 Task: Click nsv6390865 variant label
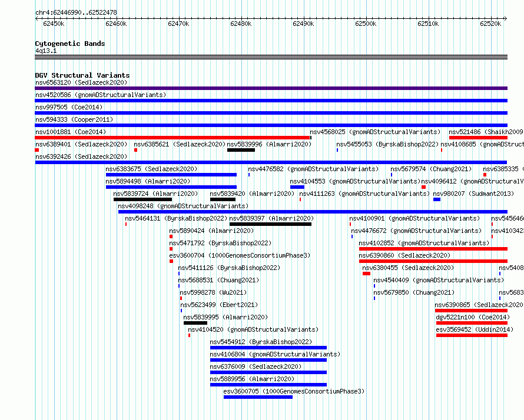coord(479,305)
